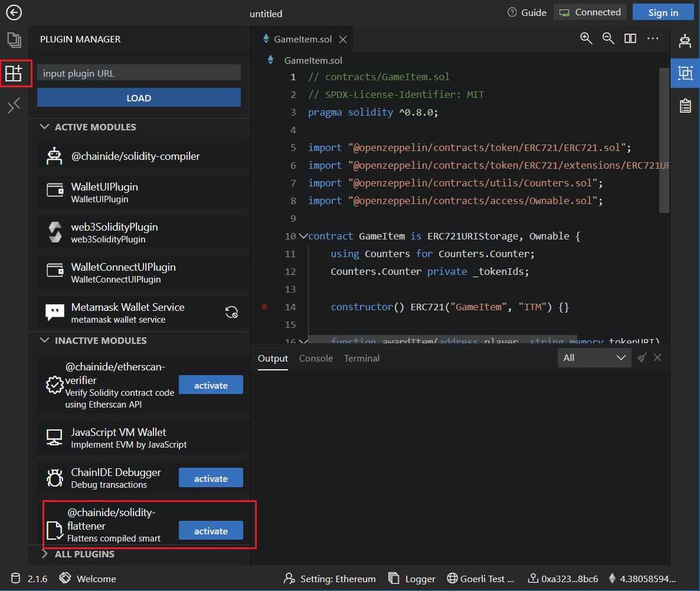Toggle breakpoint on line 14
Image resolution: width=700 pixels, height=591 pixels.
point(264,307)
